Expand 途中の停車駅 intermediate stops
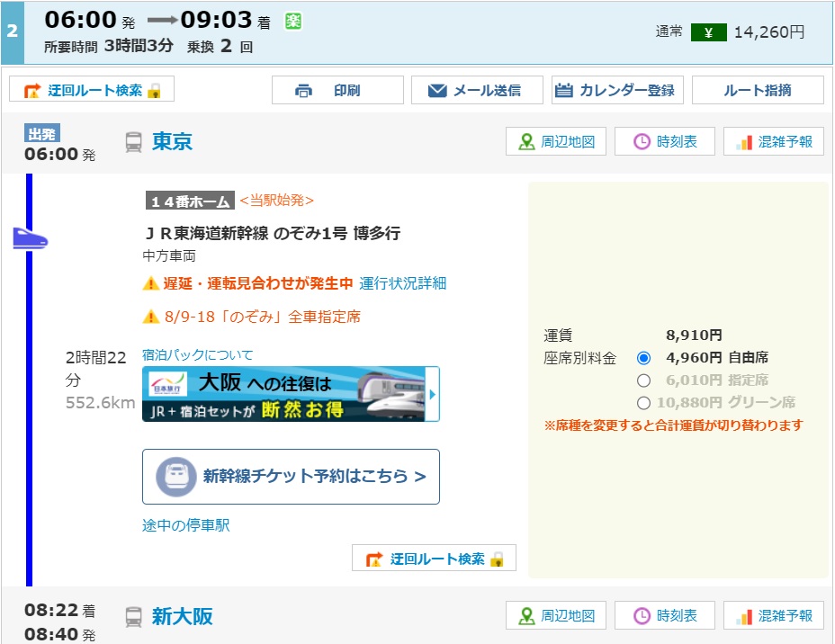The image size is (835, 644). 186,525
